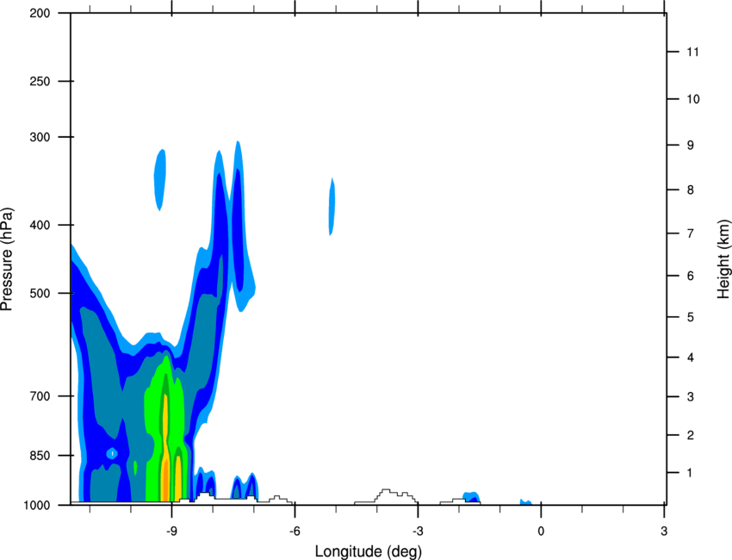Click the 850 pressure tick label
The width and height of the screenshot is (732, 560).
(x=40, y=456)
